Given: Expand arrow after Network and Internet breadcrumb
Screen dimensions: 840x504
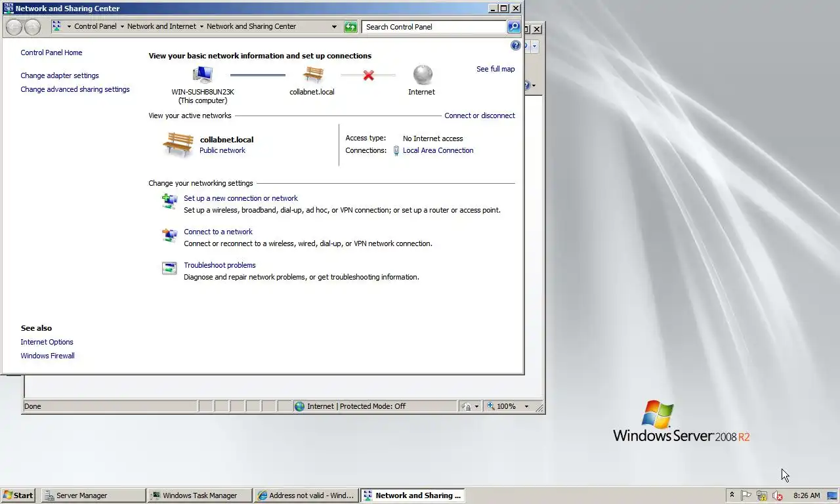Looking at the screenshot, I should [x=201, y=27].
